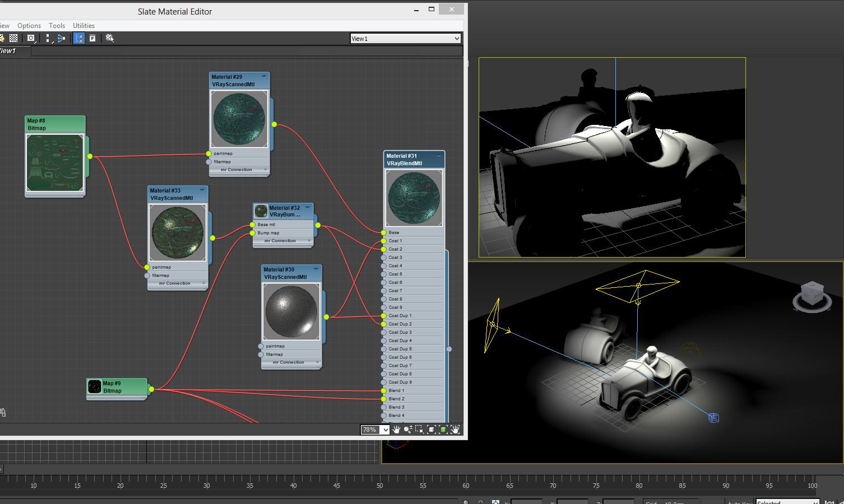
Task: Open the View1 dropdown list
Action: point(457,39)
